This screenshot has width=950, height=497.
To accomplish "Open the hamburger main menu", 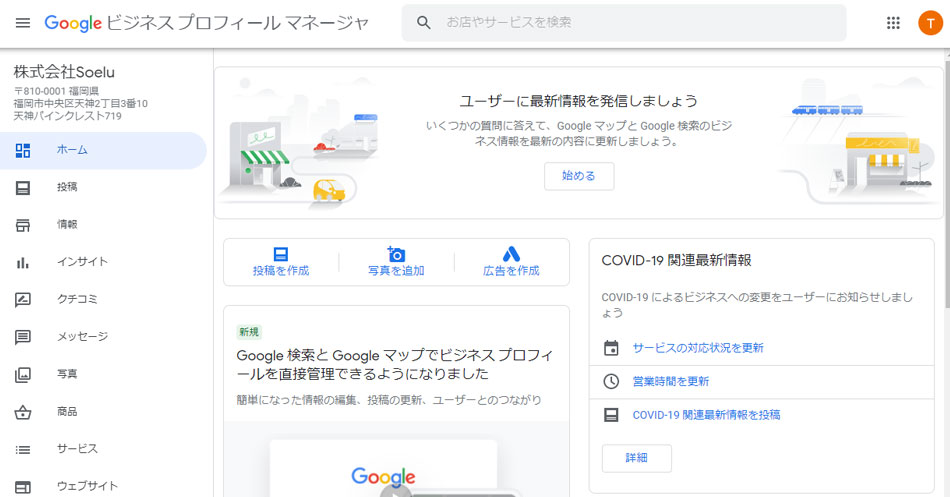I will [23, 23].
